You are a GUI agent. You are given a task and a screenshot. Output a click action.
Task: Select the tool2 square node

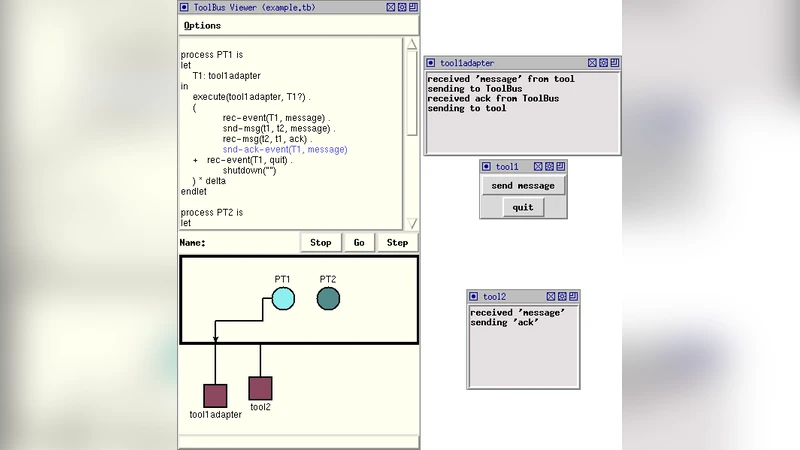click(260, 389)
